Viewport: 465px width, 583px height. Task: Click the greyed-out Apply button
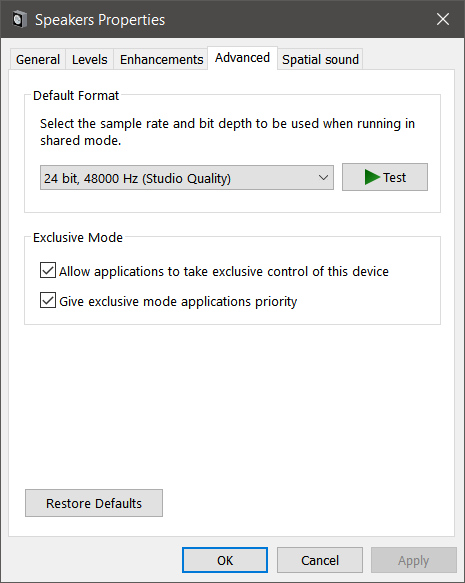pos(414,560)
